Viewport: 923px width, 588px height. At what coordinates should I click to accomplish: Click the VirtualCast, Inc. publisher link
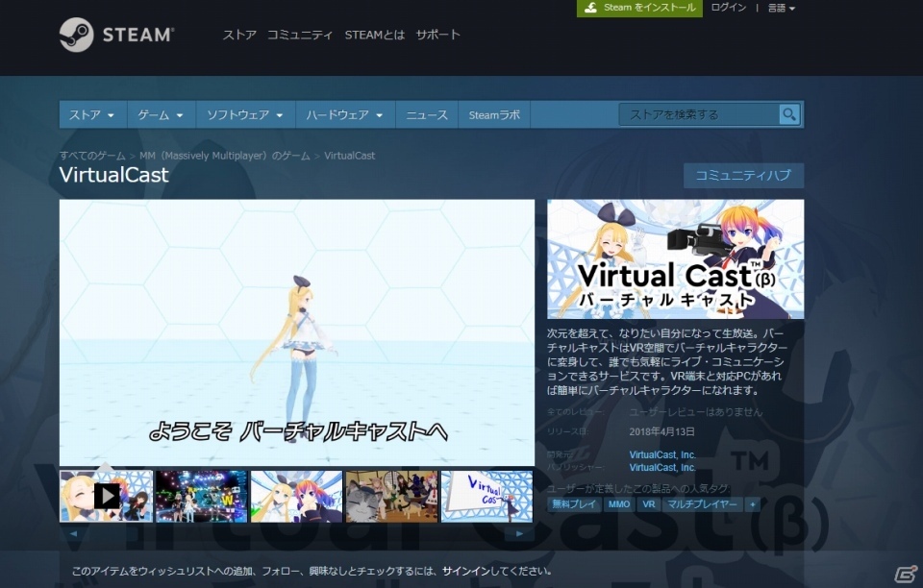[662, 468]
